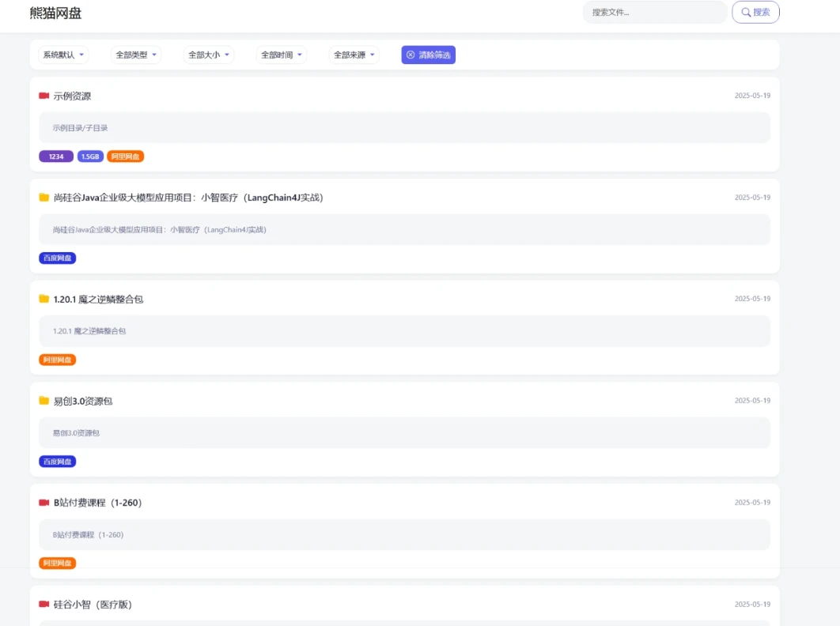The height and width of the screenshot is (626, 840).
Task: Click the video icon beside B站付费课程 (1-260)
Action: 44,502
